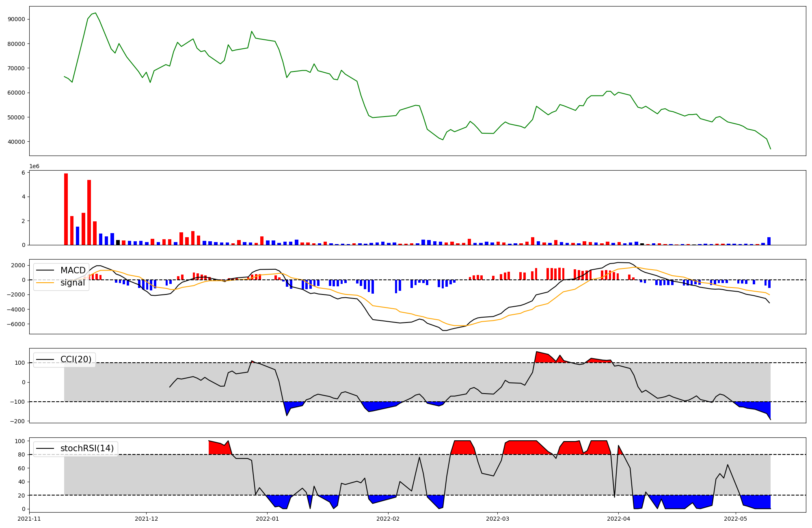Click the 2022-05 x-axis date label
Screen dimensions: 812x528
[x=735, y=519]
